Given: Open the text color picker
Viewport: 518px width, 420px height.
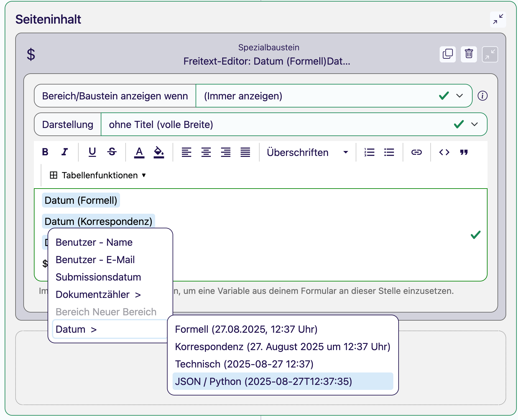Looking at the screenshot, I should pos(139,152).
